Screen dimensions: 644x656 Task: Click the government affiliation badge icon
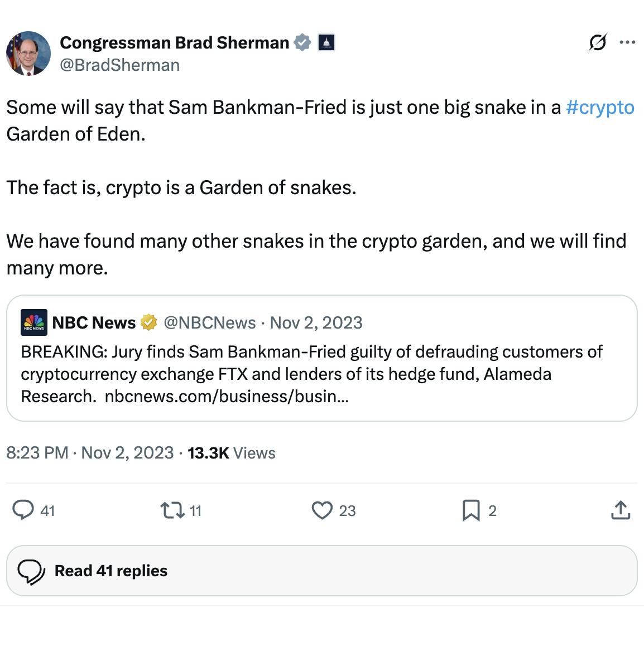click(326, 42)
